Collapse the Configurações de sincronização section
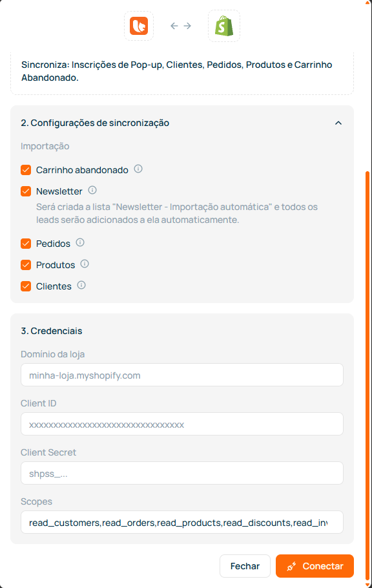Viewport: 372px width, 588px height. click(x=338, y=123)
